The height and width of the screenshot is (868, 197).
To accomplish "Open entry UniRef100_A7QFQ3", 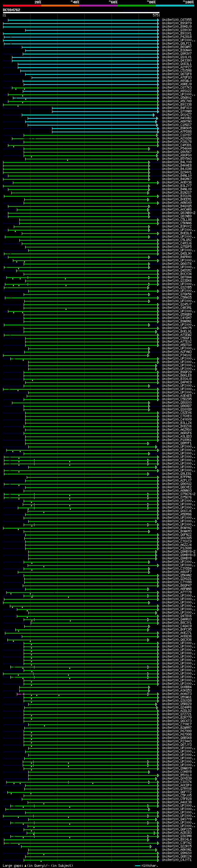I will pos(176,78).
